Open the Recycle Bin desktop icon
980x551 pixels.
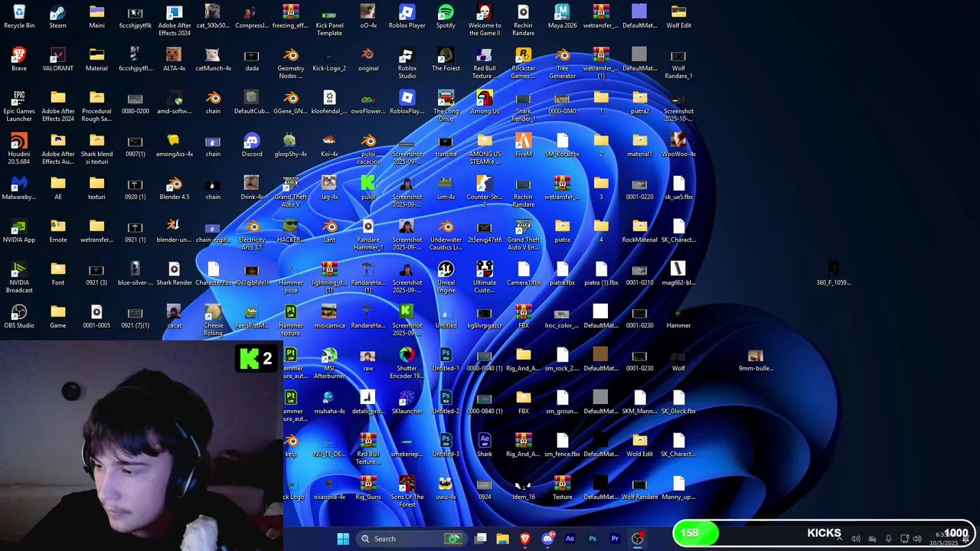[x=19, y=17]
